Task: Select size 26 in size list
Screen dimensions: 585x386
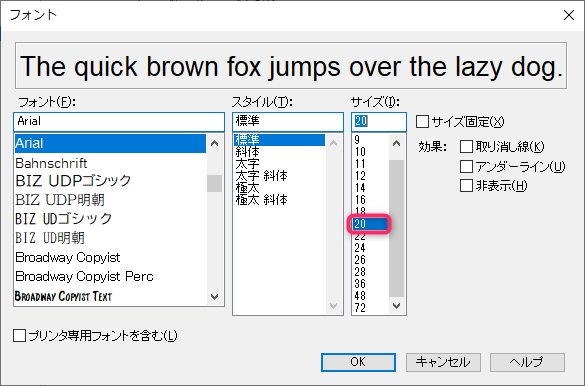Action: click(x=370, y=260)
